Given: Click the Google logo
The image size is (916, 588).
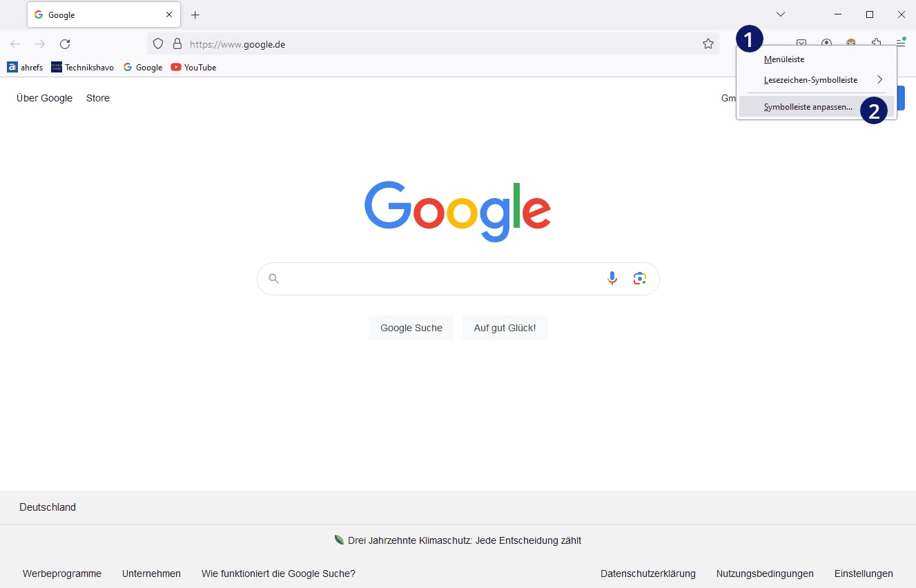Looking at the screenshot, I should (x=458, y=211).
